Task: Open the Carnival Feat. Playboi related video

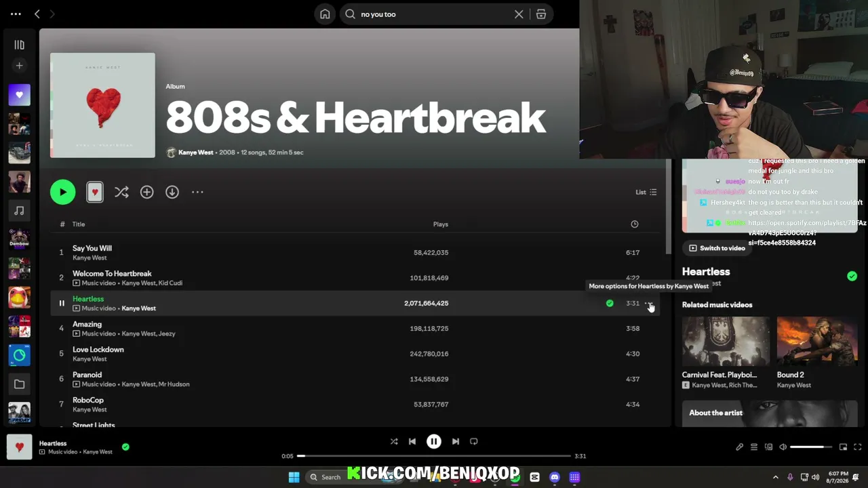Action: point(726,353)
